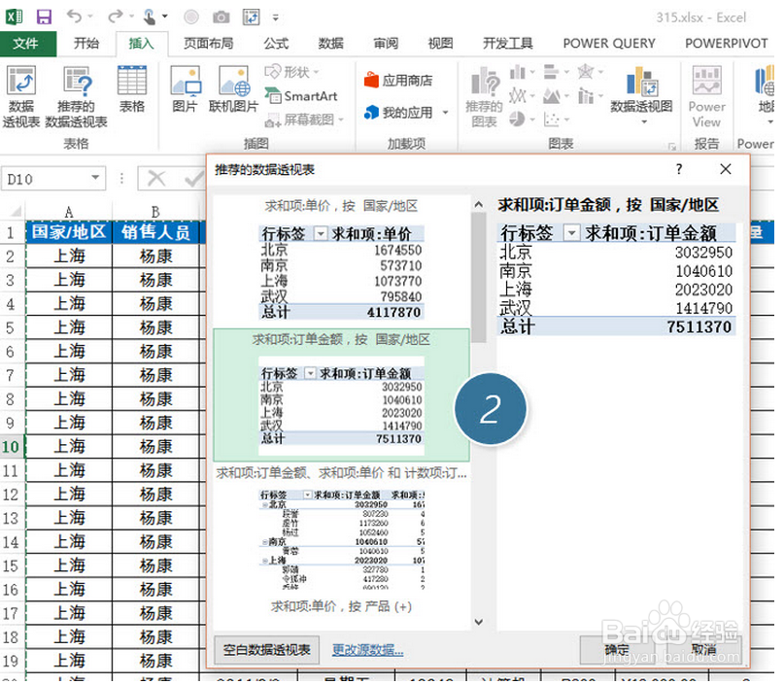Switch to the Home (开始) tab
784x684 pixels.
point(86,44)
